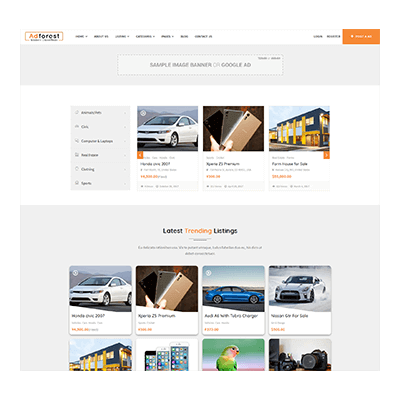
Task: Open the green parrot listing image
Action: click(233, 355)
